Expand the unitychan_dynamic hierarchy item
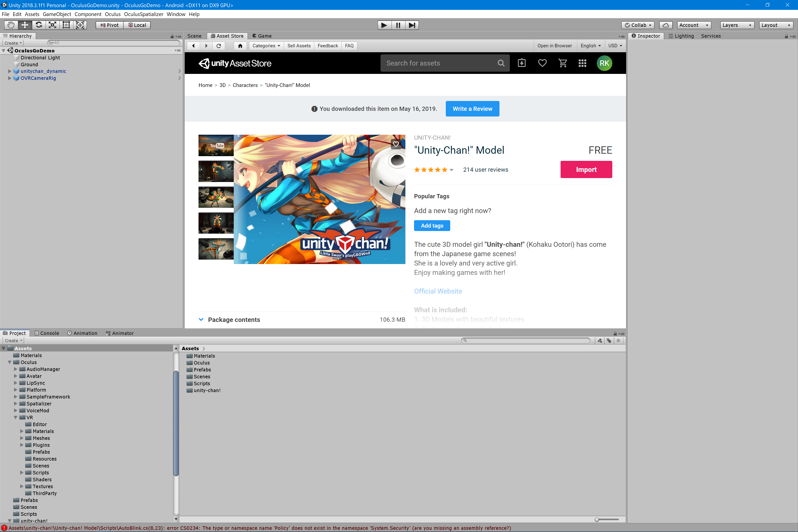The width and height of the screenshot is (798, 532). click(10, 71)
